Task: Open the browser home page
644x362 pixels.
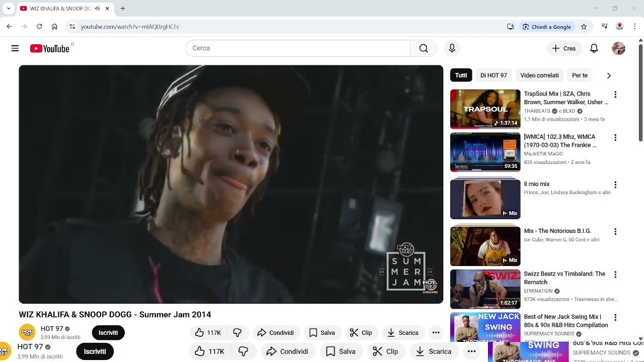Action: [54, 27]
